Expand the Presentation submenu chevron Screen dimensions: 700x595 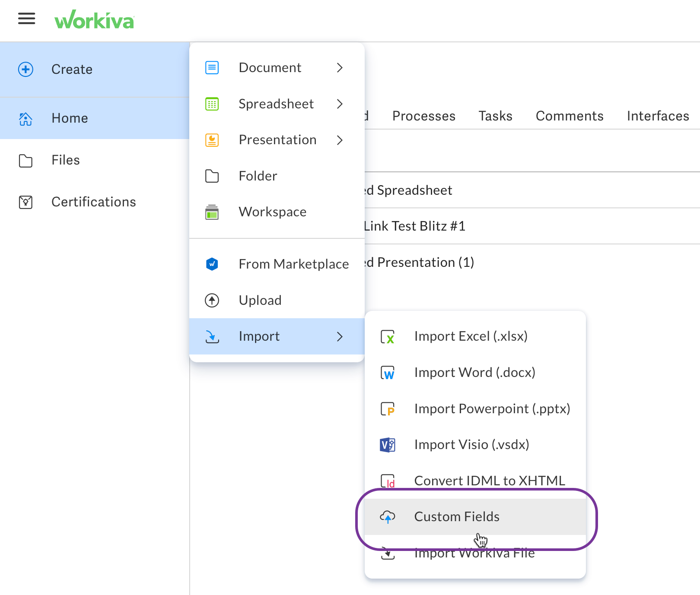coord(340,140)
